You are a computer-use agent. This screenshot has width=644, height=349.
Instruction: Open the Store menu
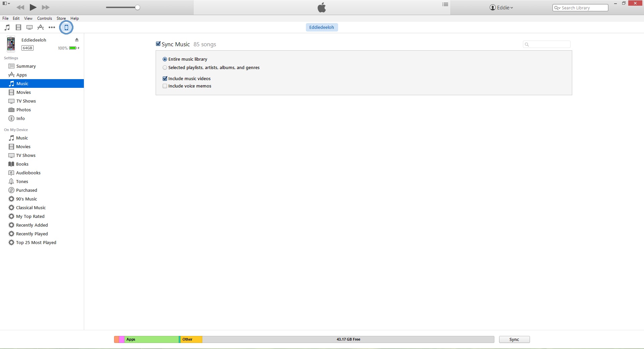(61, 18)
